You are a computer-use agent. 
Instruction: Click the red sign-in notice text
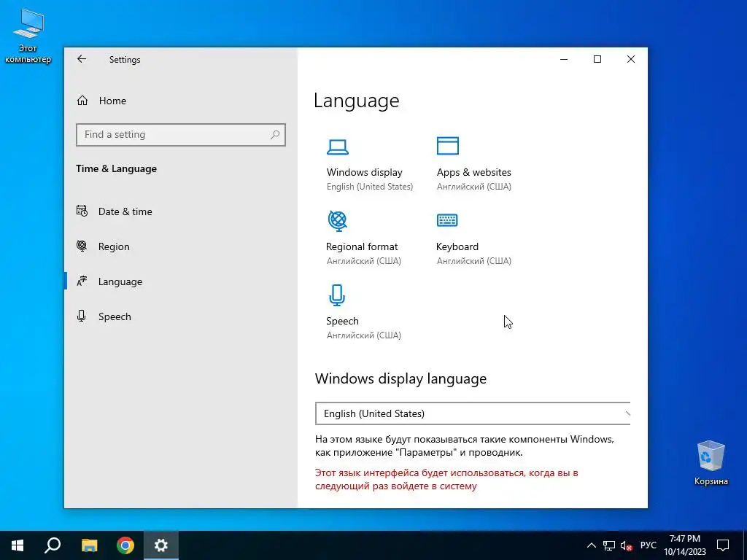[446, 480]
